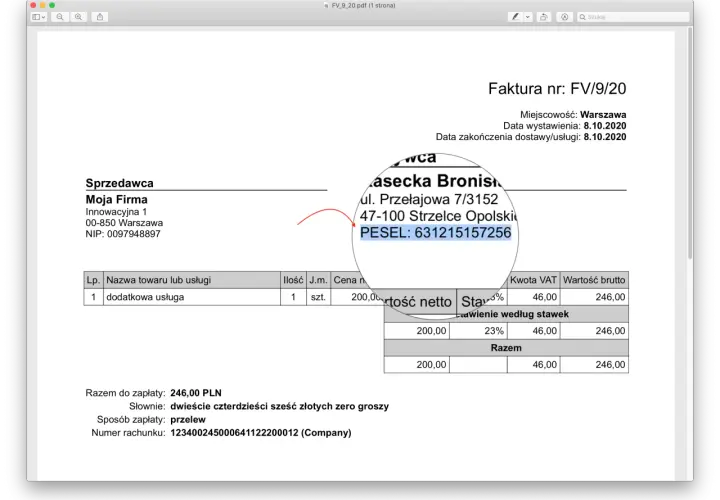Click the "Wartość brutto" column header

point(594,280)
